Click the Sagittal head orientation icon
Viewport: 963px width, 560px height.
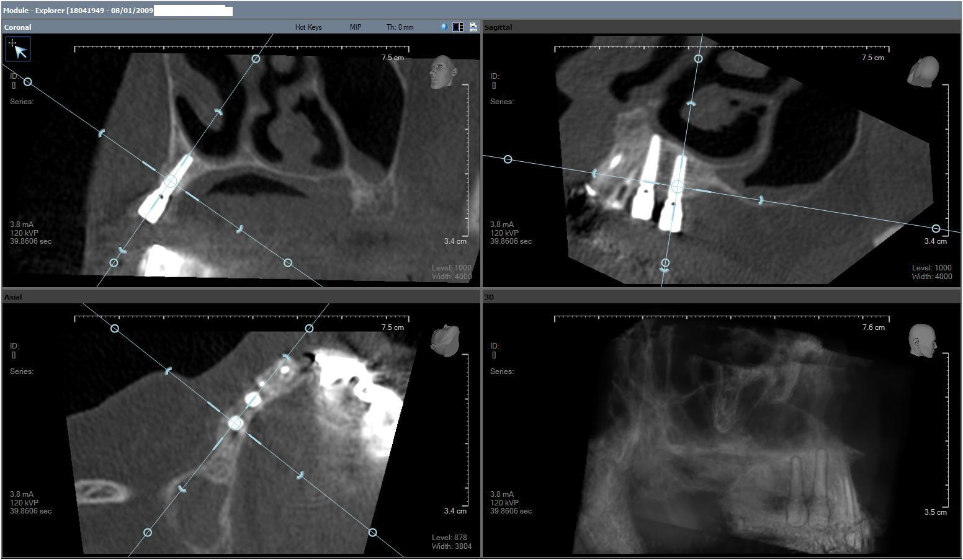[923, 71]
